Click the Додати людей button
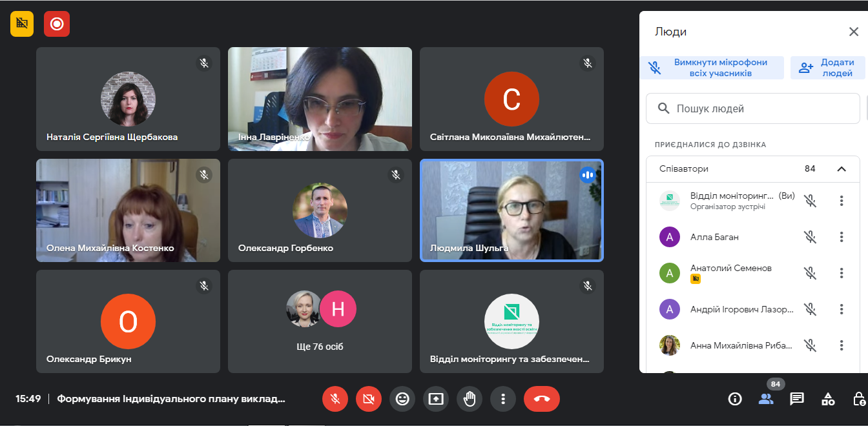The height and width of the screenshot is (426, 868). 827,68
